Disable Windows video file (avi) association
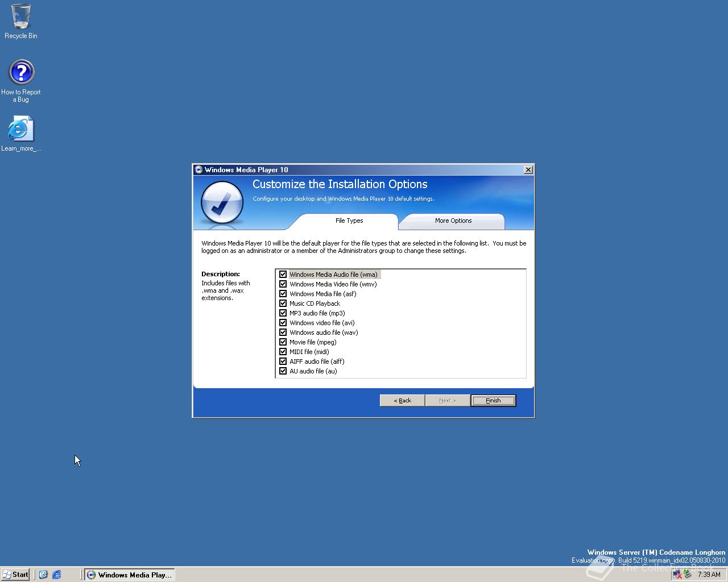The height and width of the screenshot is (582, 728). click(283, 323)
